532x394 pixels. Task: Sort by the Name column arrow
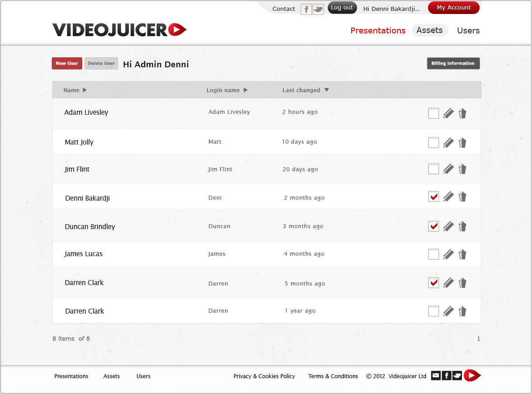pyautogui.click(x=85, y=90)
